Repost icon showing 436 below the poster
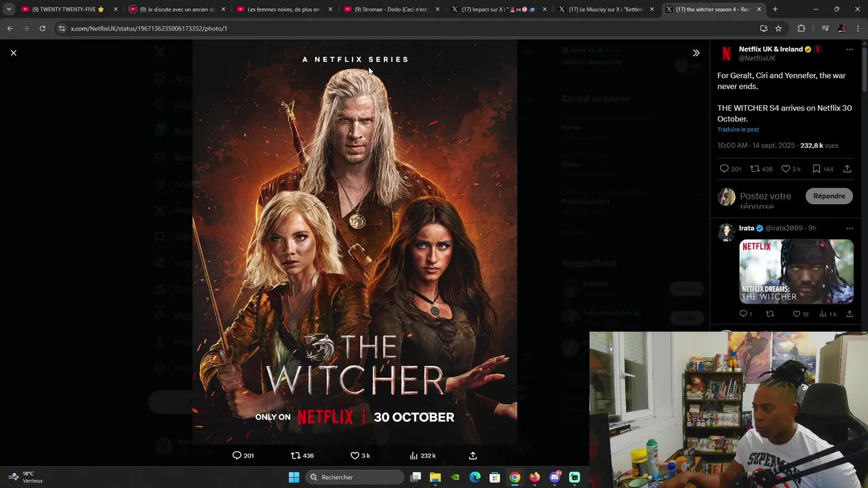Image resolution: width=868 pixels, height=488 pixels. pyautogui.click(x=295, y=455)
